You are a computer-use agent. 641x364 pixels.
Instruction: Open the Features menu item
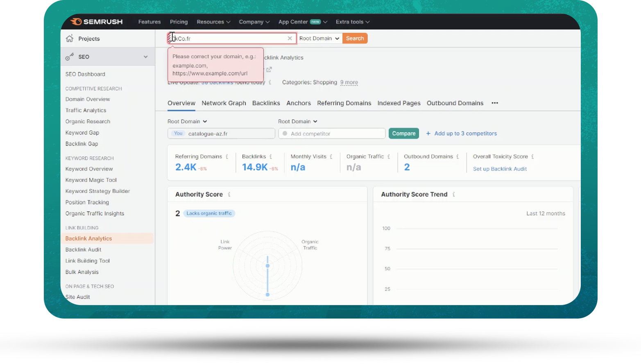[x=149, y=22]
